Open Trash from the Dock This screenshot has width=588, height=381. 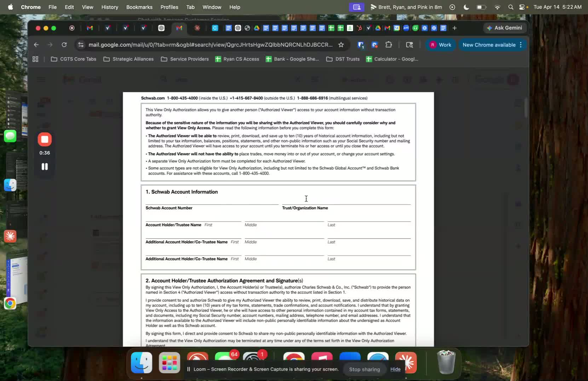[446, 362]
